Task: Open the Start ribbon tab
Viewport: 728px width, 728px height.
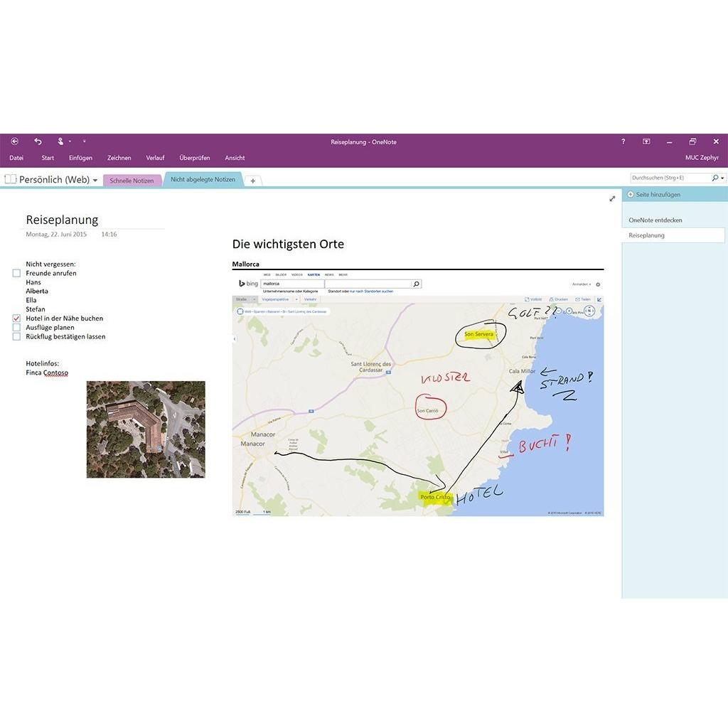Action: [x=48, y=158]
